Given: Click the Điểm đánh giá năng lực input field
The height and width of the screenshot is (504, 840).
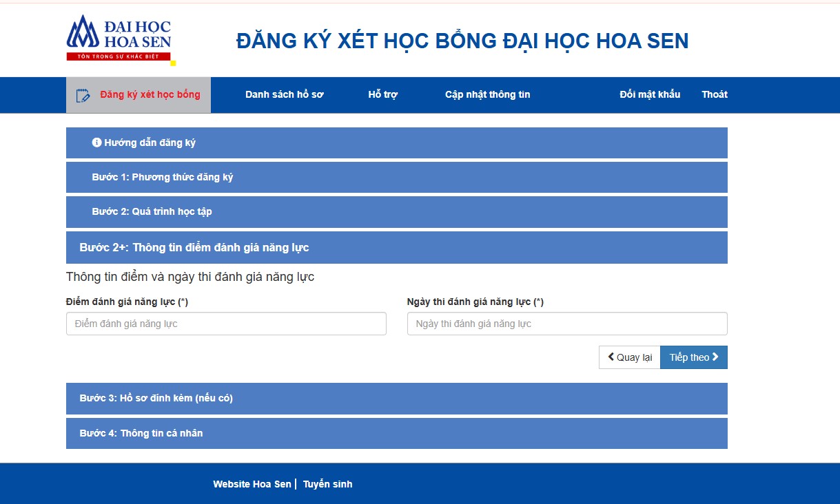Looking at the screenshot, I should [x=226, y=323].
